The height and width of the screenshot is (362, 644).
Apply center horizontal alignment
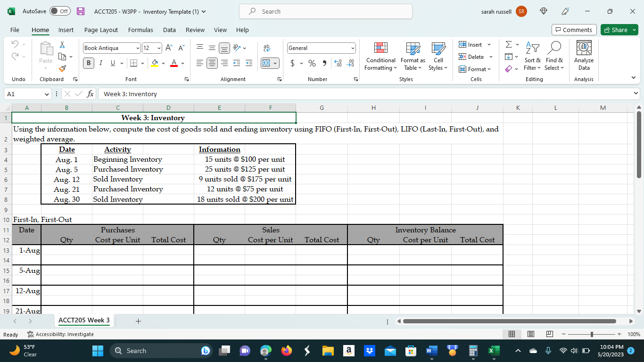pyautogui.click(x=212, y=63)
